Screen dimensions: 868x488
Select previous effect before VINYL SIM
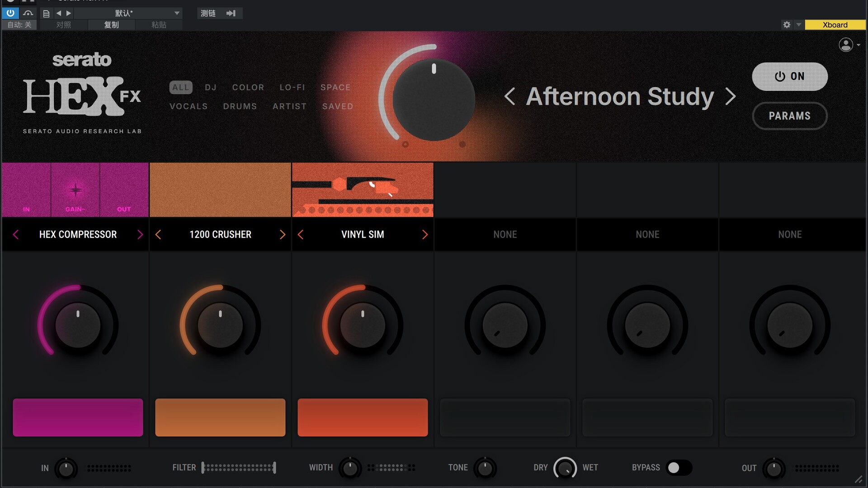tap(301, 235)
